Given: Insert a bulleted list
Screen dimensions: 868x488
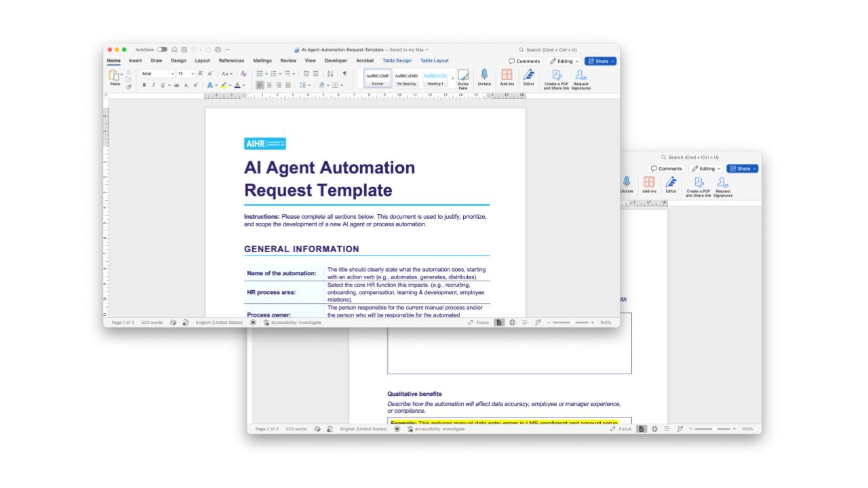Looking at the screenshot, I should (260, 73).
